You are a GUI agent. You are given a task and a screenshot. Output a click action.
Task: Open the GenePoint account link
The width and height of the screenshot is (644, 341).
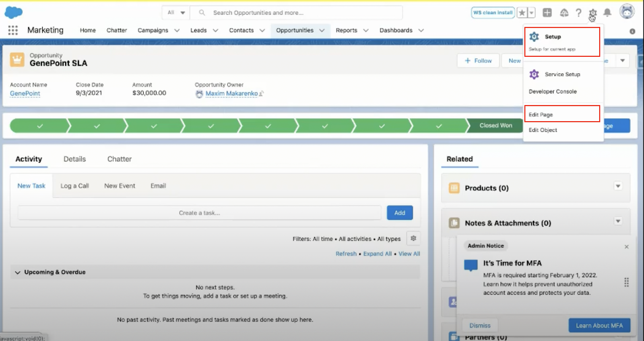(x=25, y=93)
